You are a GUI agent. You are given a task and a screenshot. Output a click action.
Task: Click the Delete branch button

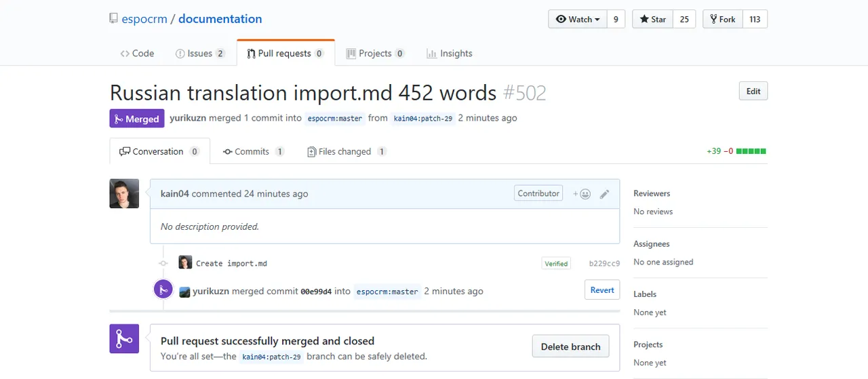tap(570, 346)
